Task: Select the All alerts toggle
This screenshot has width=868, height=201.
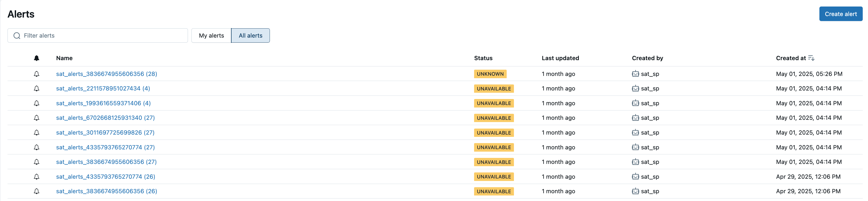Action: pyautogui.click(x=250, y=35)
